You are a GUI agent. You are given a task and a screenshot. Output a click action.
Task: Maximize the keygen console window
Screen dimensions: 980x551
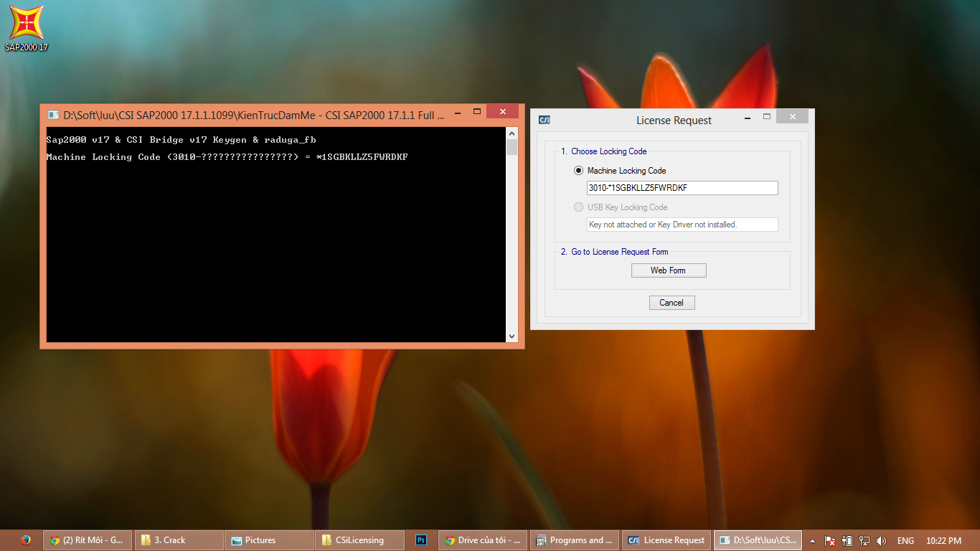click(476, 111)
